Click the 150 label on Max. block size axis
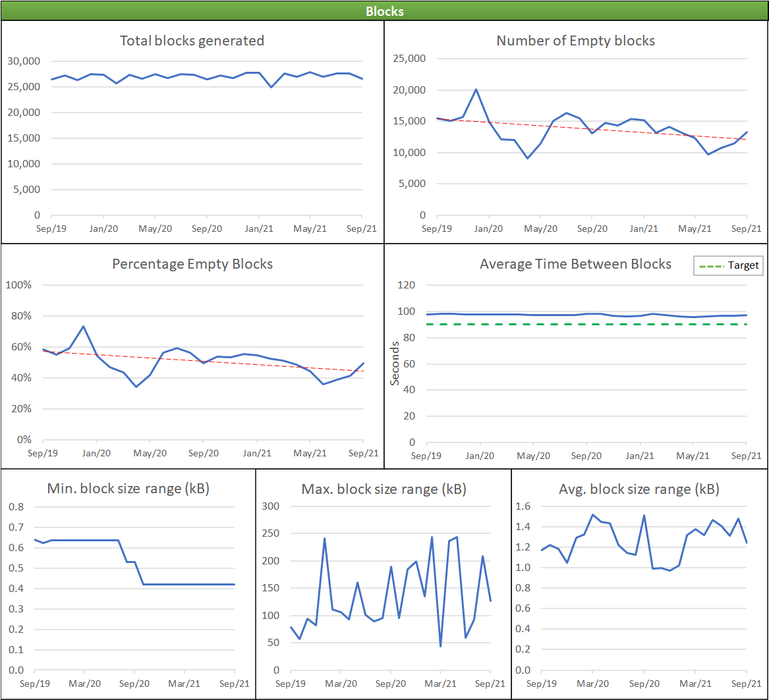The width and height of the screenshot is (769, 700). click(x=270, y=588)
